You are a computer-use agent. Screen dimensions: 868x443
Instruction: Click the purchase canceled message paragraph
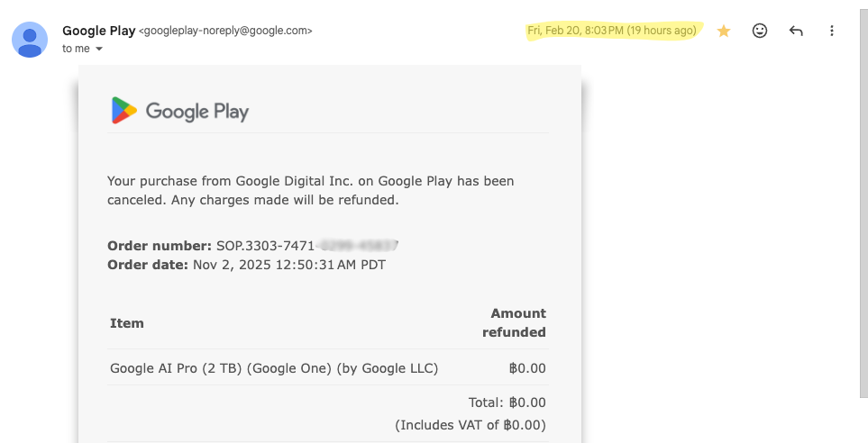click(x=310, y=190)
